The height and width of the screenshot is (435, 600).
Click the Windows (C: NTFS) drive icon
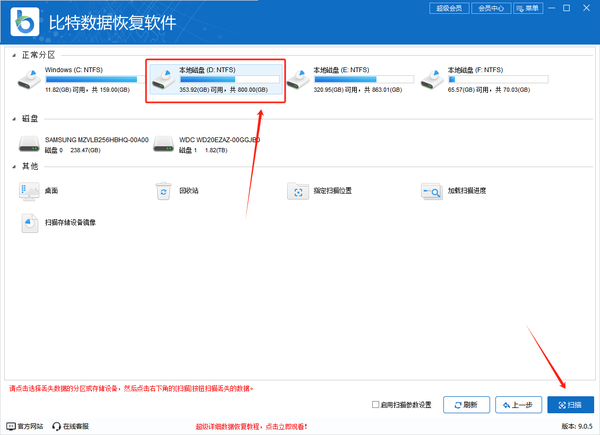(29, 80)
